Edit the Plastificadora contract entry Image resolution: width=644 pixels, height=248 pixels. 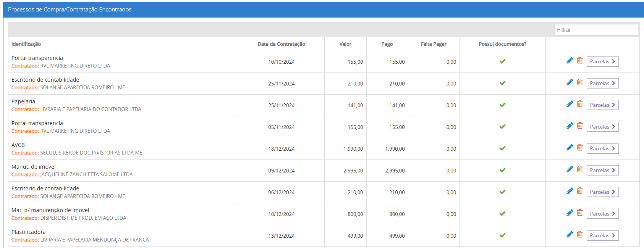(570, 235)
